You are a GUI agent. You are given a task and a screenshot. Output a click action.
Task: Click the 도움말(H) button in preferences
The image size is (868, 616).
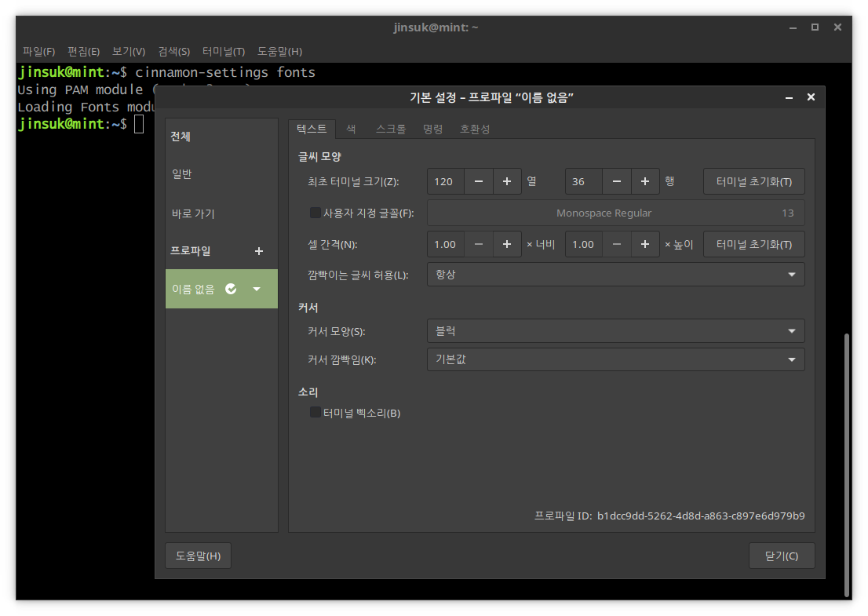point(199,556)
